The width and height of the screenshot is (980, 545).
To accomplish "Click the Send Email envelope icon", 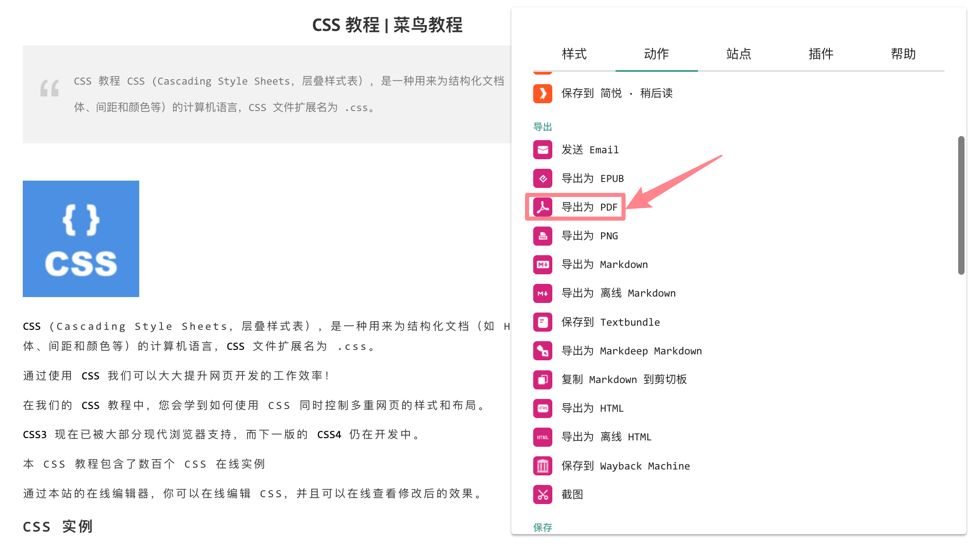I will 543,150.
